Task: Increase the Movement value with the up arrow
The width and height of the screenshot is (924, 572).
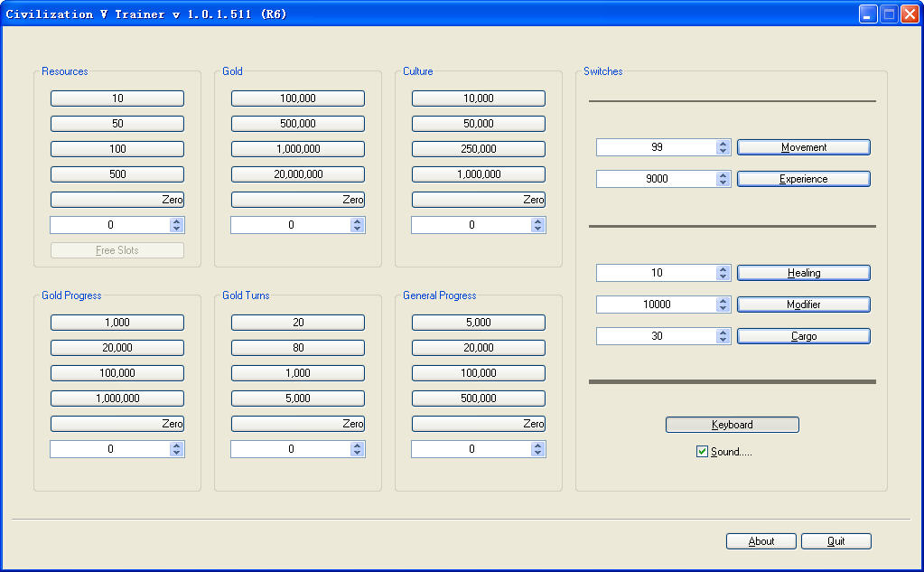Action: click(x=723, y=144)
